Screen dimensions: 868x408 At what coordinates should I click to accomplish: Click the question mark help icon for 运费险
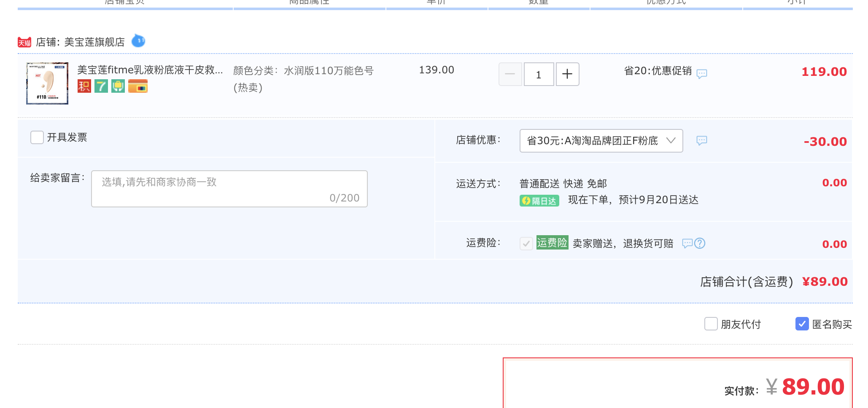[700, 243]
